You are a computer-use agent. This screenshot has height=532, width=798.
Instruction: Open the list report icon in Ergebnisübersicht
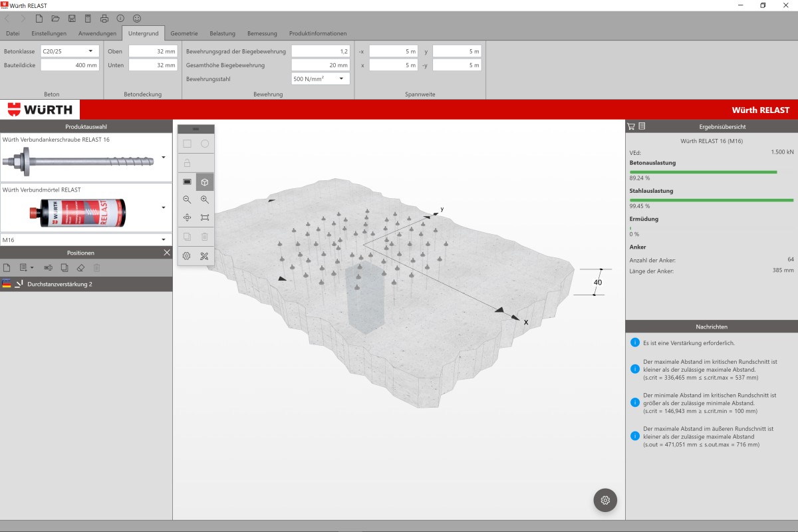(642, 126)
